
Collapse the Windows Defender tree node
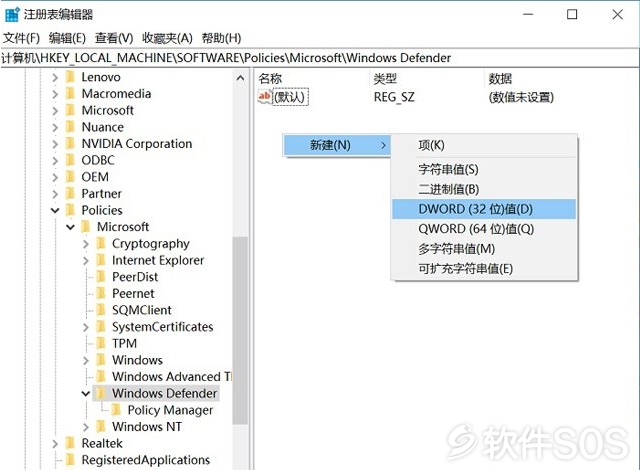coord(86,394)
